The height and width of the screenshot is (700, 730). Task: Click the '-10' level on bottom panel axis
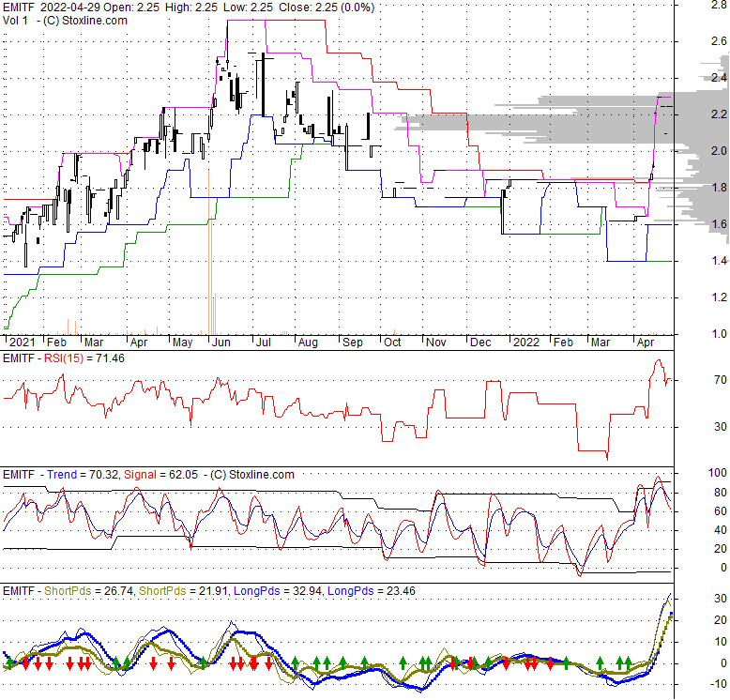coord(719,684)
